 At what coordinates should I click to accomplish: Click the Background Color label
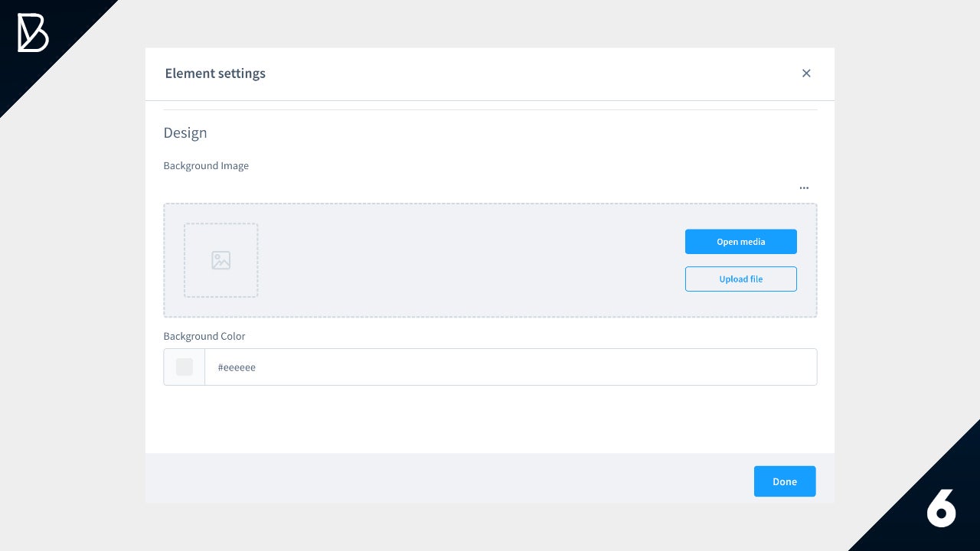tap(204, 336)
